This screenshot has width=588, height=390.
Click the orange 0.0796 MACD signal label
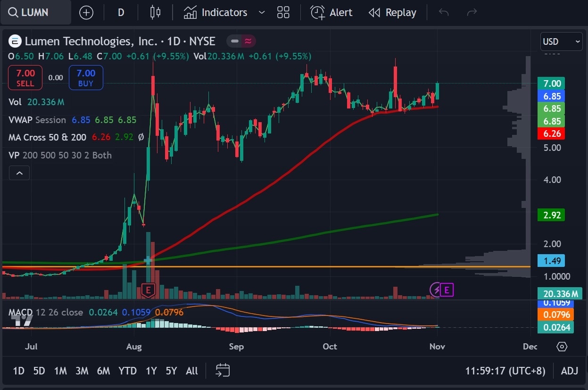556,315
